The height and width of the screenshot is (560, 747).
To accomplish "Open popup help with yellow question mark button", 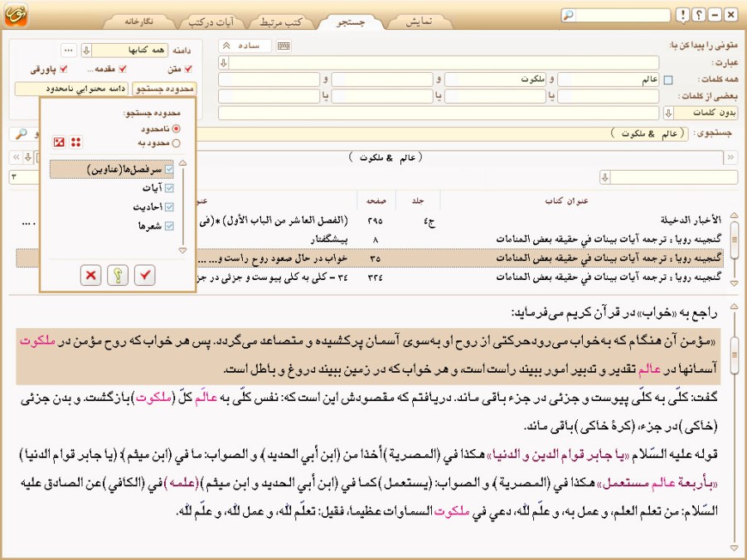I will (x=118, y=275).
